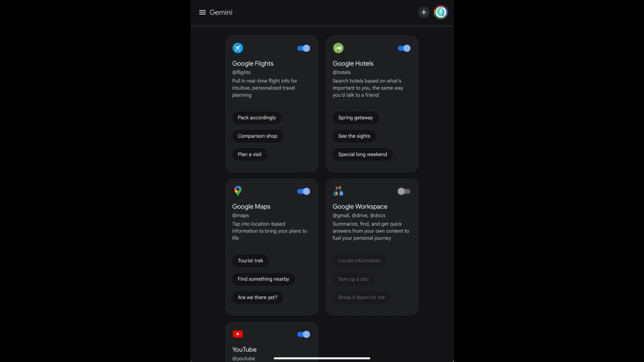Disable the Google Flights extension toggle
Screen dimensions: 644x362
click(x=303, y=48)
